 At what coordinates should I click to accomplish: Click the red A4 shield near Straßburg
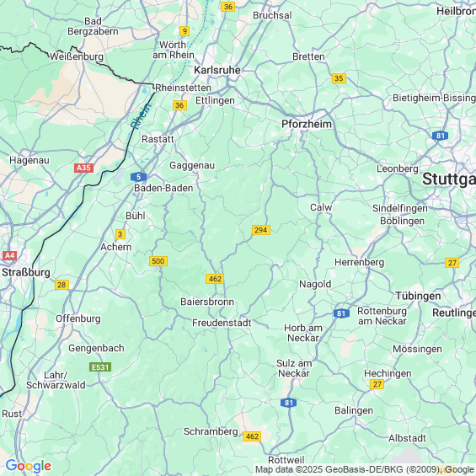coord(9,255)
